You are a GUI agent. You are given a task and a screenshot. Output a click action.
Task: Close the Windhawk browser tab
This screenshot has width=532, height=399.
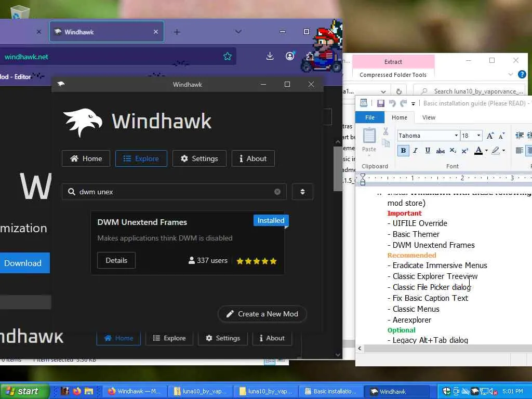click(x=156, y=32)
